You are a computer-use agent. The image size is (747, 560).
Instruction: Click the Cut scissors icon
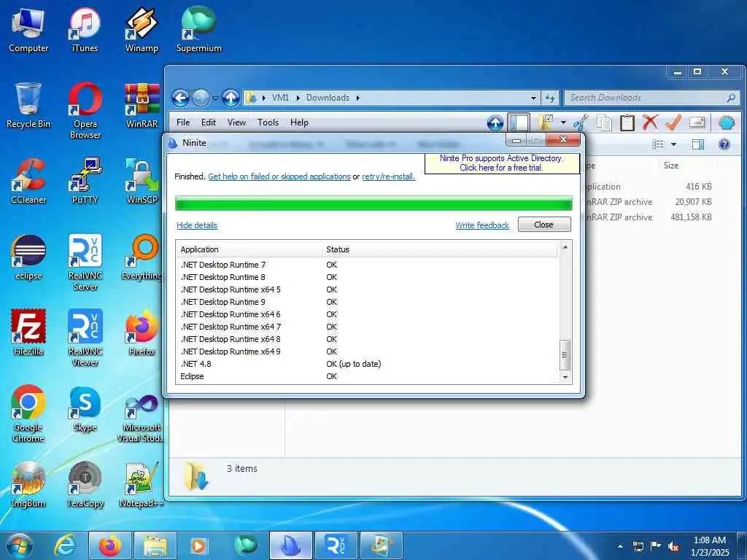pos(581,122)
